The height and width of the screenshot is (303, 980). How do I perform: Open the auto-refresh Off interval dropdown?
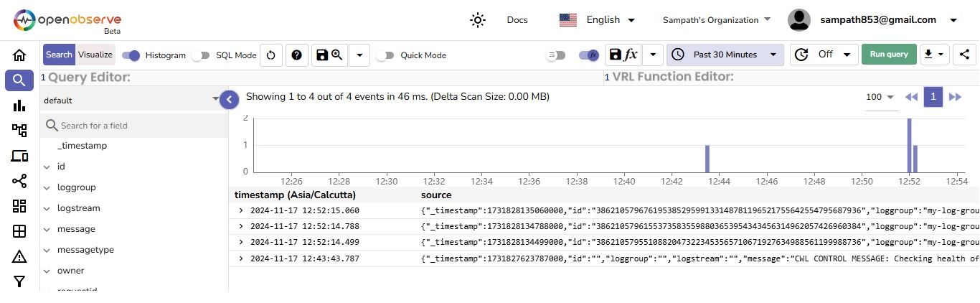(824, 55)
